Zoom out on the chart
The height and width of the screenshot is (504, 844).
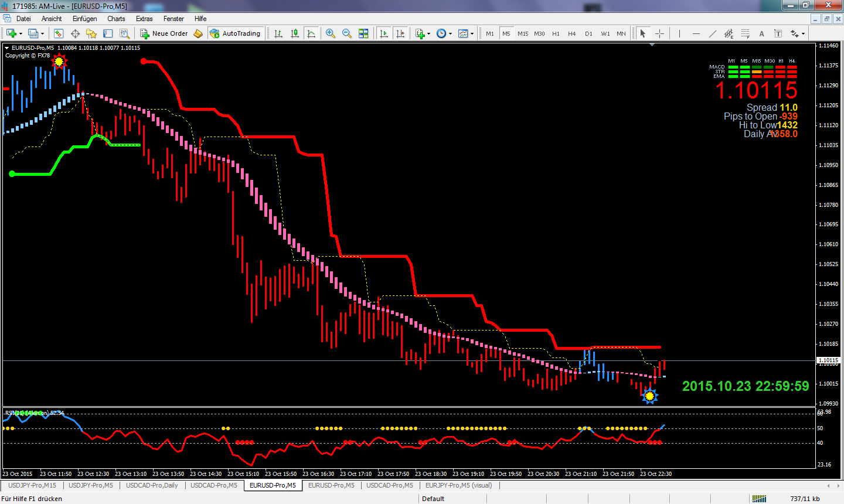pos(347,33)
